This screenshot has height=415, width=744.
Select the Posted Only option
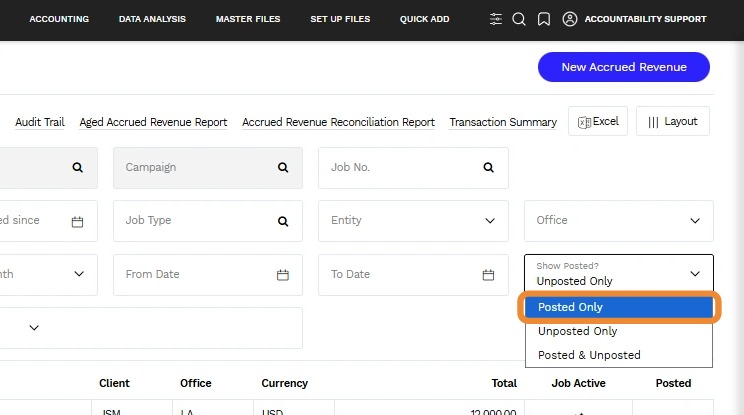click(618, 307)
